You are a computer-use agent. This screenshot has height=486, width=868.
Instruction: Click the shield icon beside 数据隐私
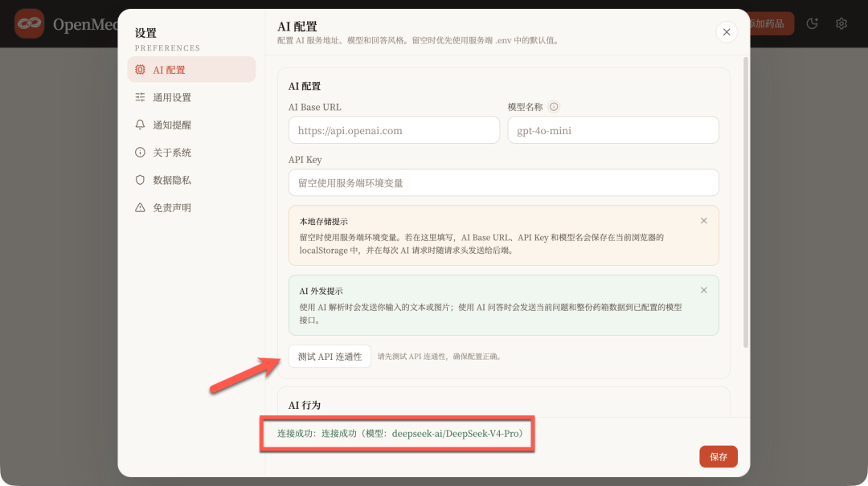[140, 180]
